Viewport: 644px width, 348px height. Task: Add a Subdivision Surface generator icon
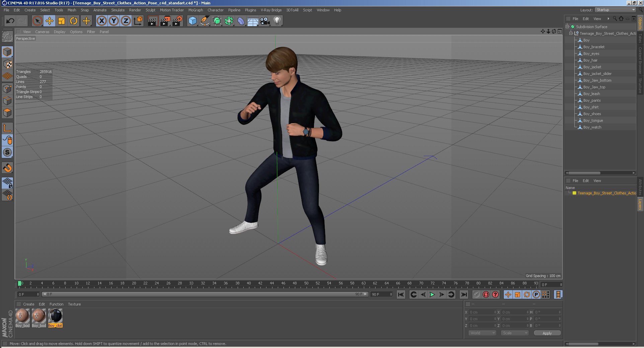coord(217,21)
